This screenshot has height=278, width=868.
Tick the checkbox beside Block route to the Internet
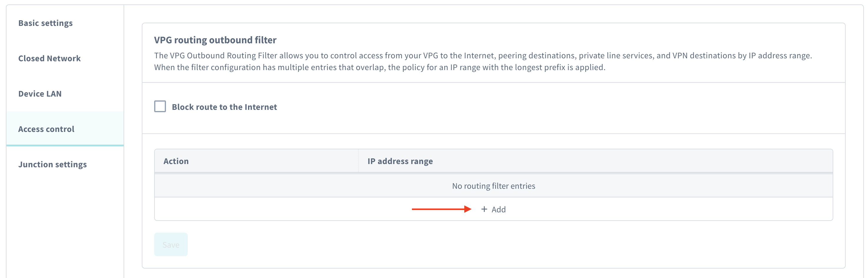click(x=161, y=107)
